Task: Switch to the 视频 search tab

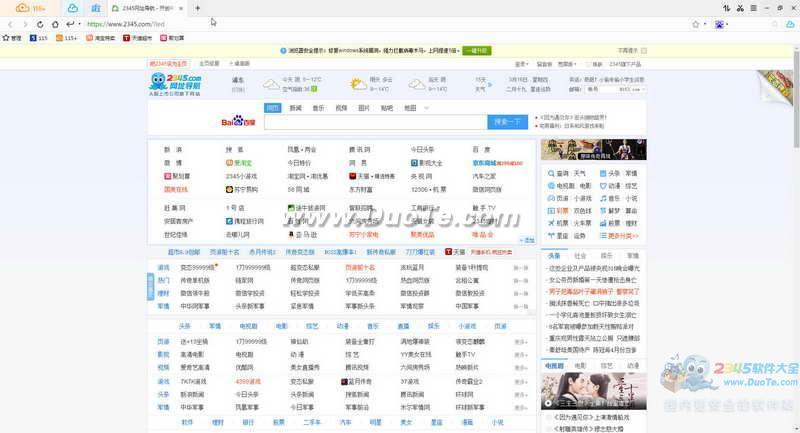Action: click(341, 107)
